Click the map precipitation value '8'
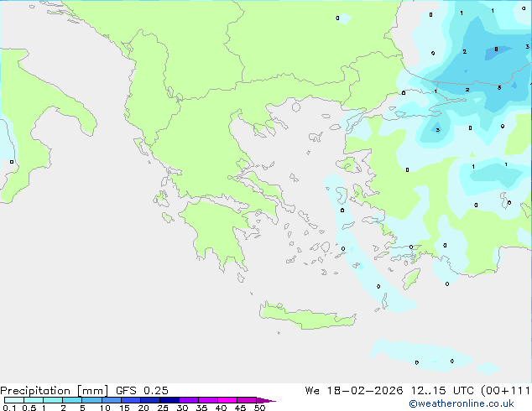The image size is (532, 411). coord(496,49)
